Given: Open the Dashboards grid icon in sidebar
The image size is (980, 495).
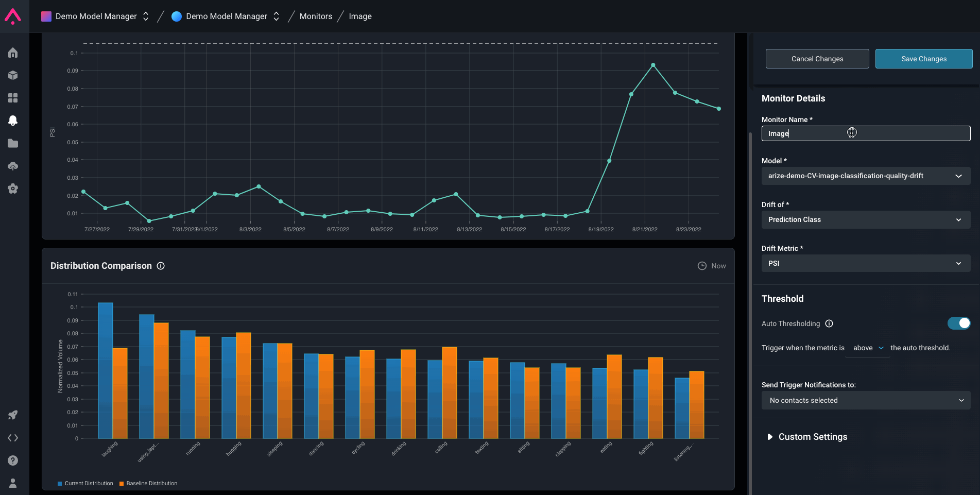Looking at the screenshot, I should [13, 98].
